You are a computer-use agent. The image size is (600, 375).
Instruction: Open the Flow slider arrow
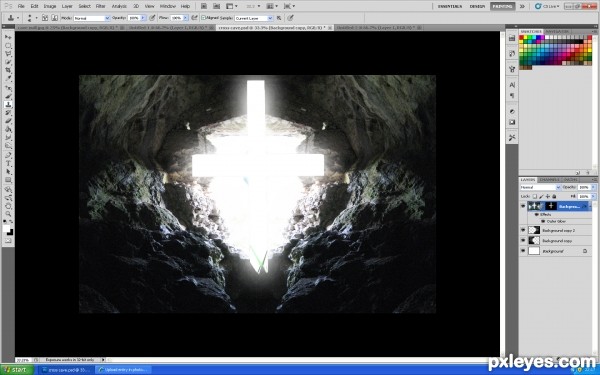coord(185,18)
